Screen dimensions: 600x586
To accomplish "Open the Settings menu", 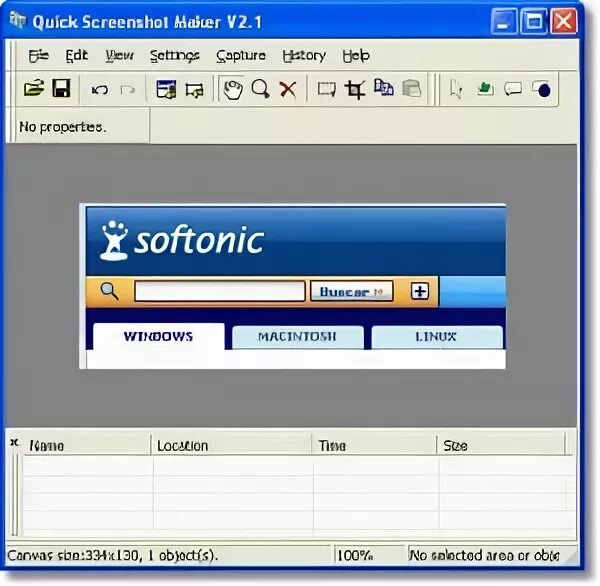I will [174, 56].
